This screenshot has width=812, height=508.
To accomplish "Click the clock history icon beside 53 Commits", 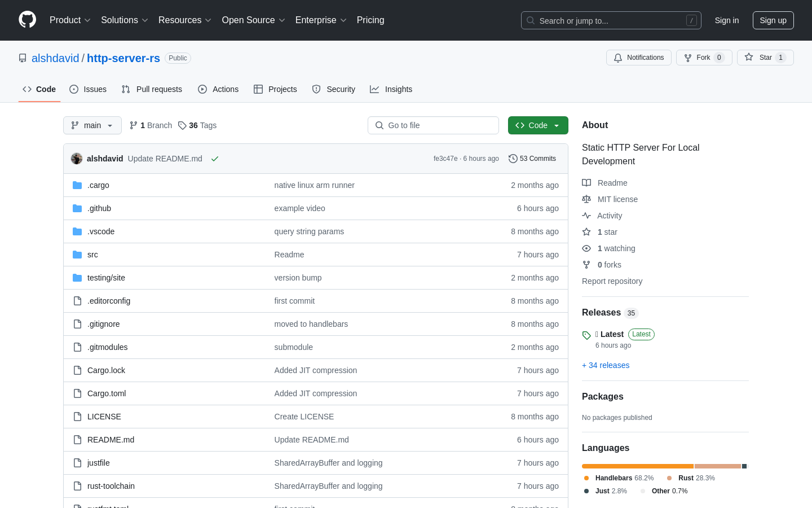I will (513, 159).
